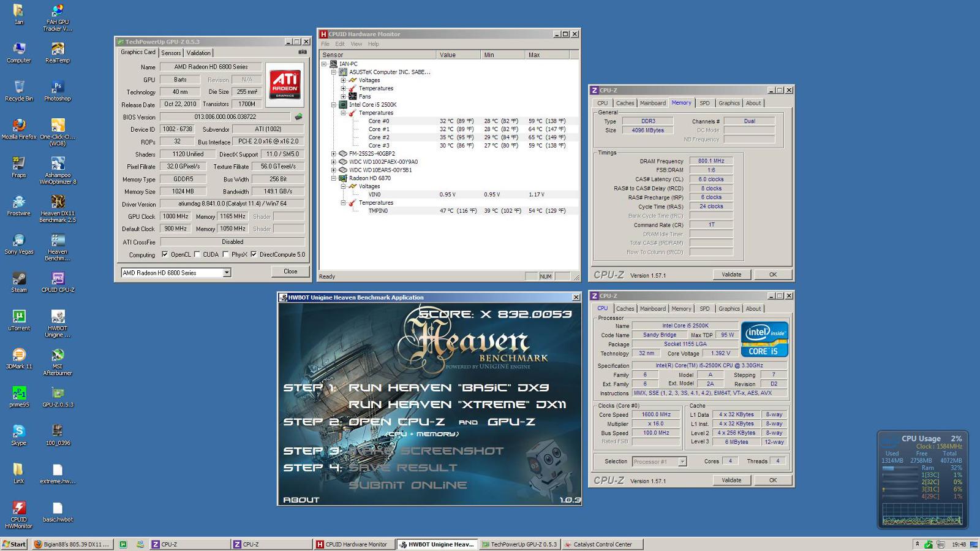Click the GPU-Z screenshot camera icon

pyautogui.click(x=302, y=52)
